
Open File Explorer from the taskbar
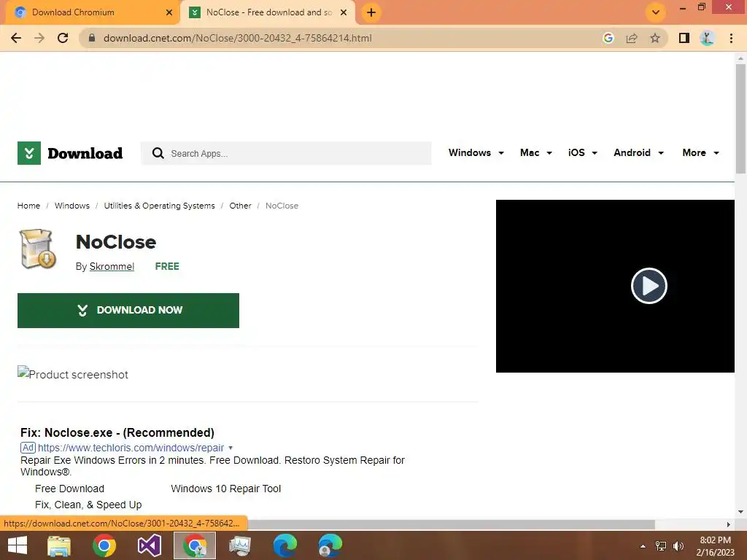59,545
